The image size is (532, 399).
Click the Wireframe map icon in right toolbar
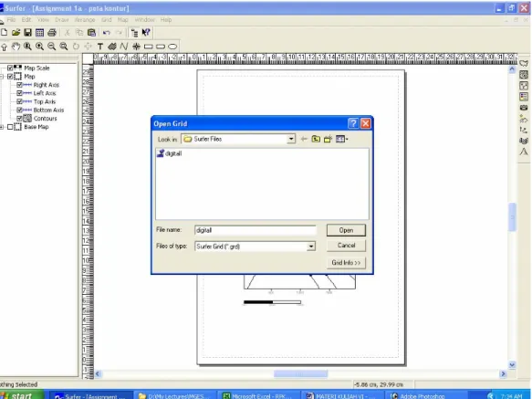coord(524,141)
